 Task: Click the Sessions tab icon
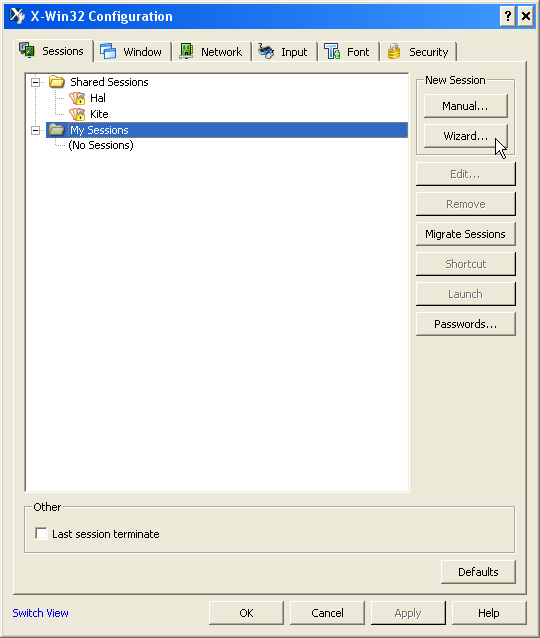pos(27,50)
